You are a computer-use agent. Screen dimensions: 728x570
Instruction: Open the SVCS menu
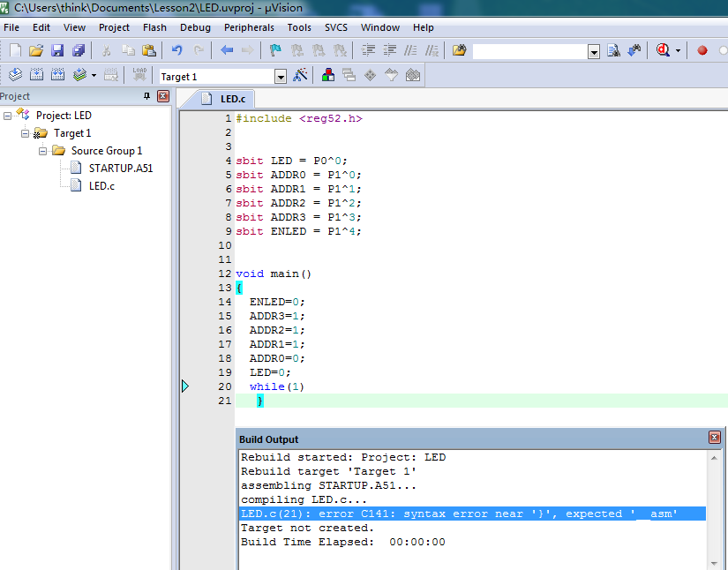tap(336, 27)
